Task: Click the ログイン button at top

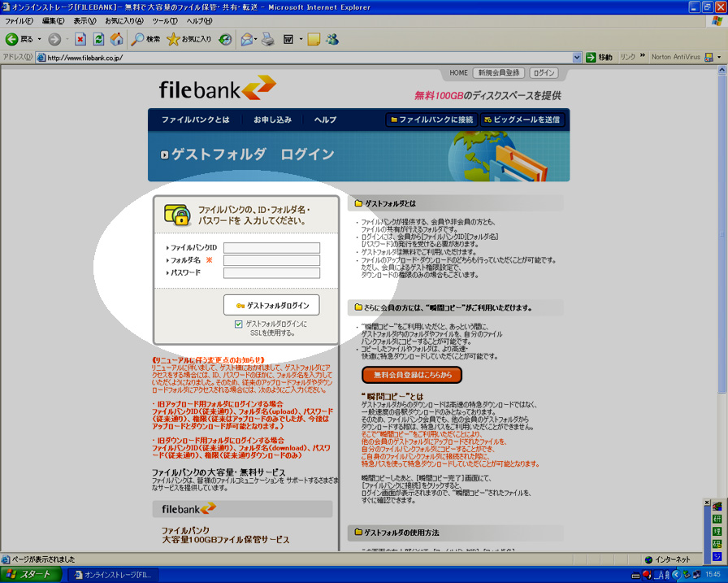Action: click(544, 73)
